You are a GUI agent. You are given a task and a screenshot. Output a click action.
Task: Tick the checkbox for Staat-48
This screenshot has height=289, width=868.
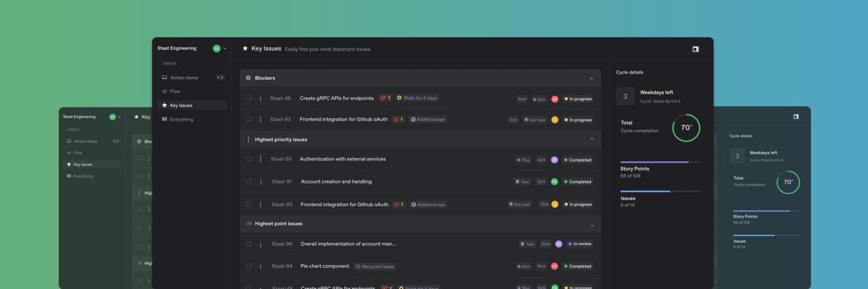(x=248, y=98)
